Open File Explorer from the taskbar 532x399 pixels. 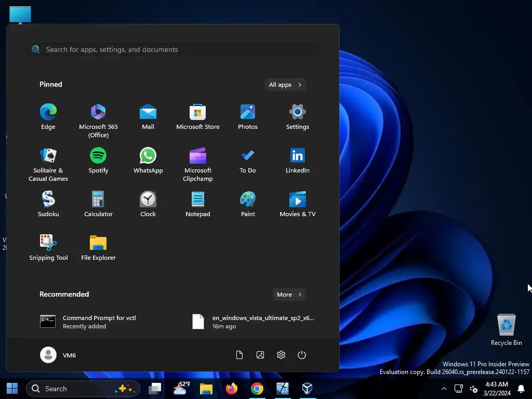pos(206,389)
